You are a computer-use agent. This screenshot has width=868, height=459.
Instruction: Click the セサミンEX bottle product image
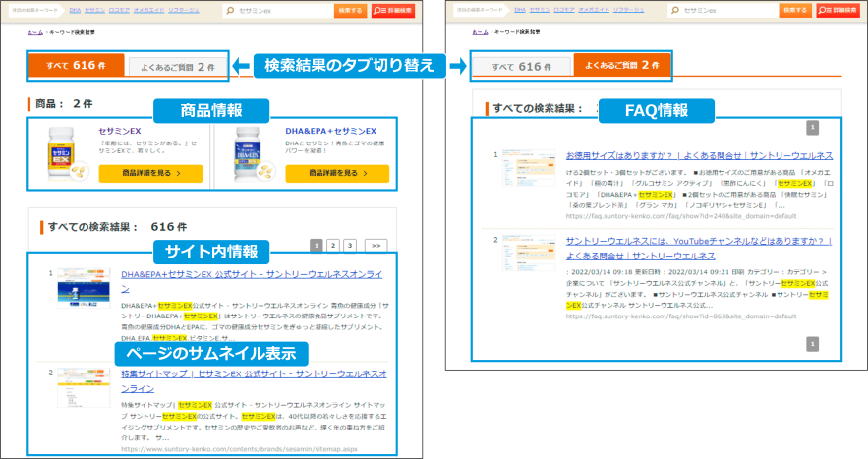(x=67, y=153)
